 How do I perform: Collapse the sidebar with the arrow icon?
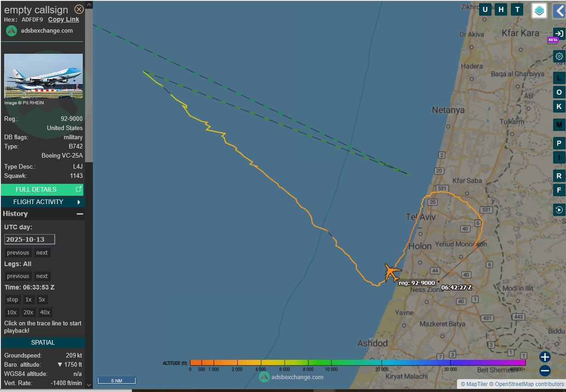click(x=559, y=10)
